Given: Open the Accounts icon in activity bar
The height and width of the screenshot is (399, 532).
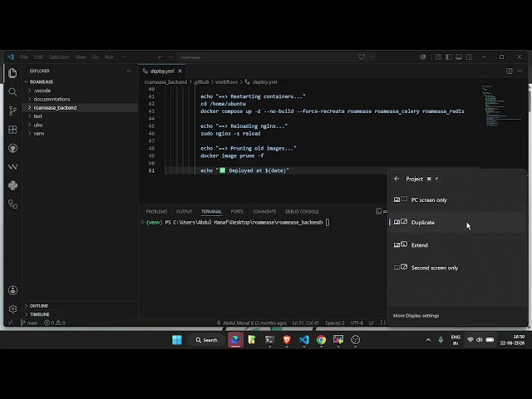Looking at the screenshot, I should 12,290.
